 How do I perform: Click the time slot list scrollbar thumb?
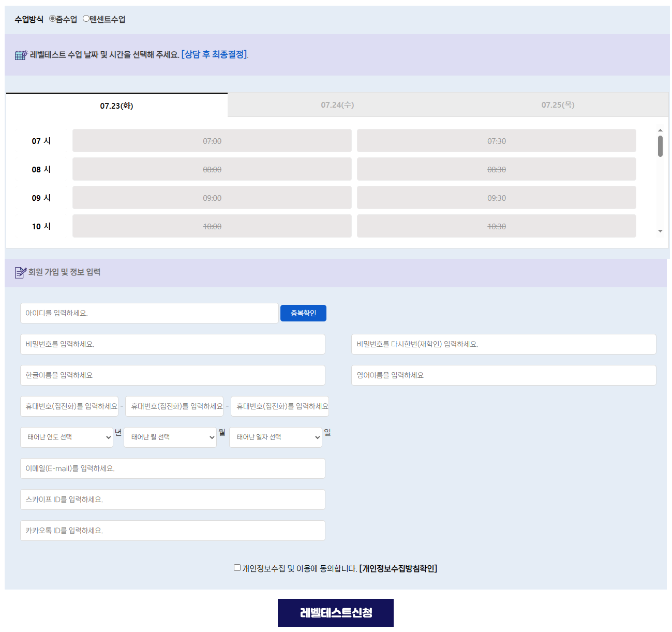(660, 146)
